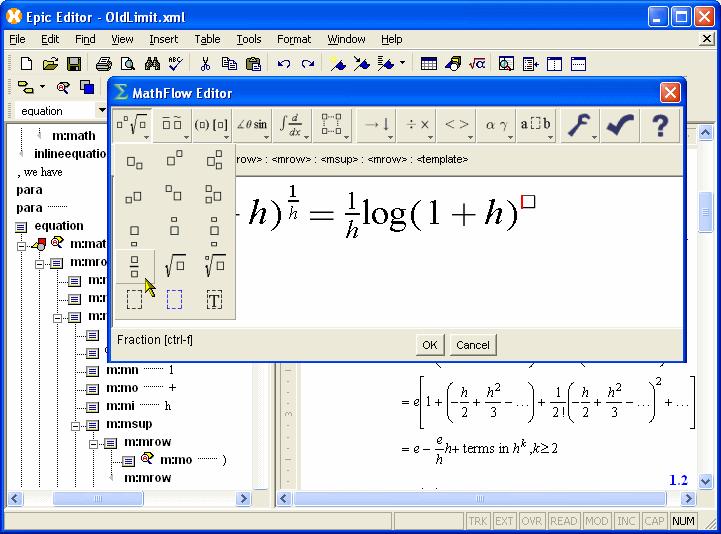Screen dimensions: 721x534
Task: Insert the square root template
Action: point(174,266)
